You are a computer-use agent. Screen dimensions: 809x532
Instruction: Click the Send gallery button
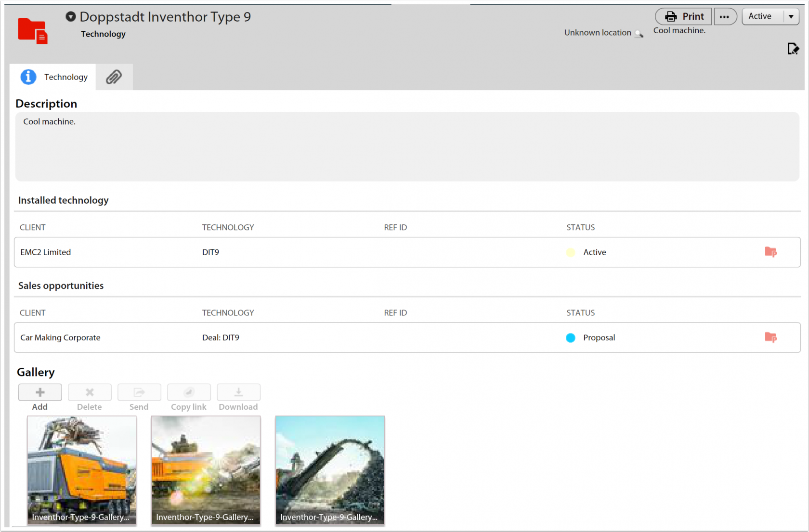pos(139,392)
